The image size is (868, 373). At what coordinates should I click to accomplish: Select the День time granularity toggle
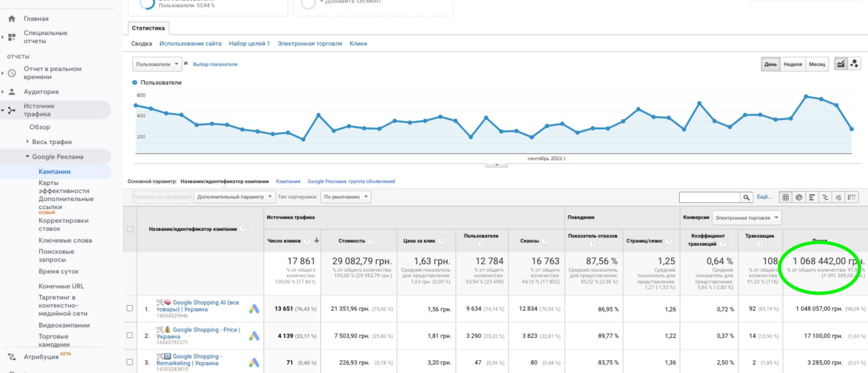tap(770, 64)
